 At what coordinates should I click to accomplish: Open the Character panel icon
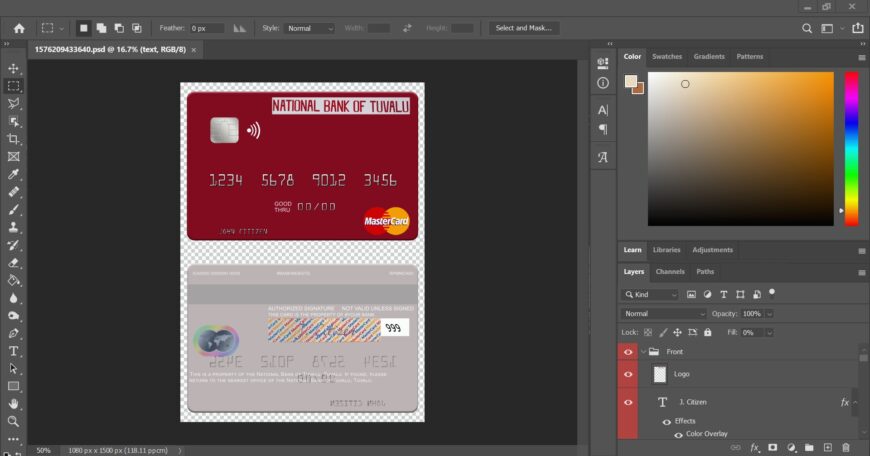(x=603, y=110)
